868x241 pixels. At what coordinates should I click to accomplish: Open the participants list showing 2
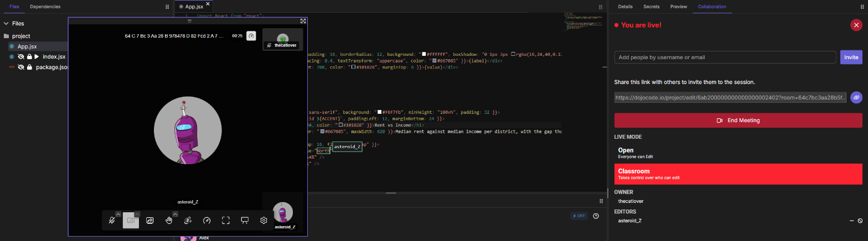click(x=188, y=220)
